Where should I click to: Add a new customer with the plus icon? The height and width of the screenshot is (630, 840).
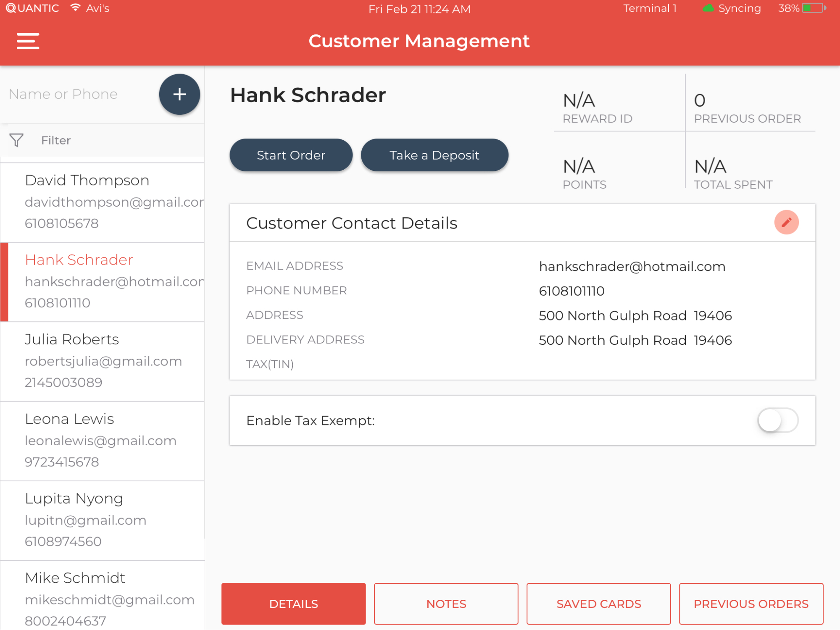point(179,94)
